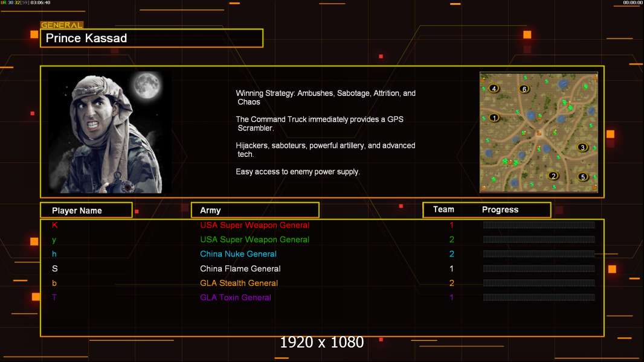
Task: Click the Progress column header
Action: coord(500,209)
